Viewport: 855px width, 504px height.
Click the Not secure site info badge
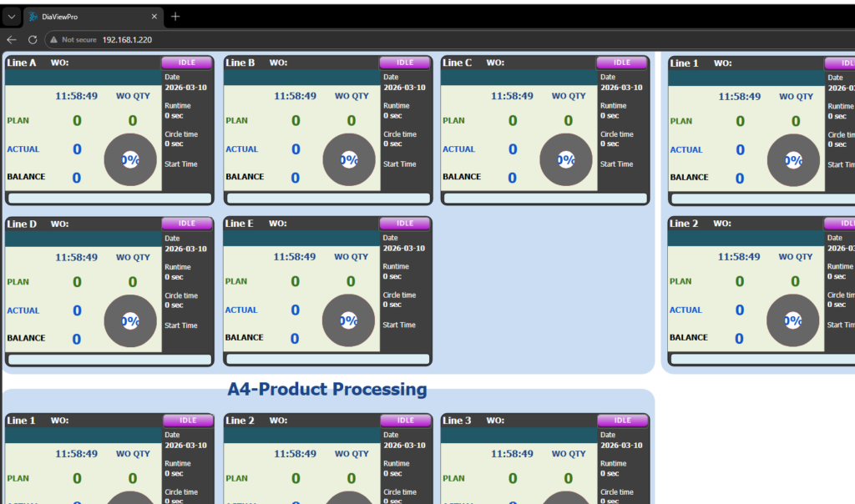[73, 39]
